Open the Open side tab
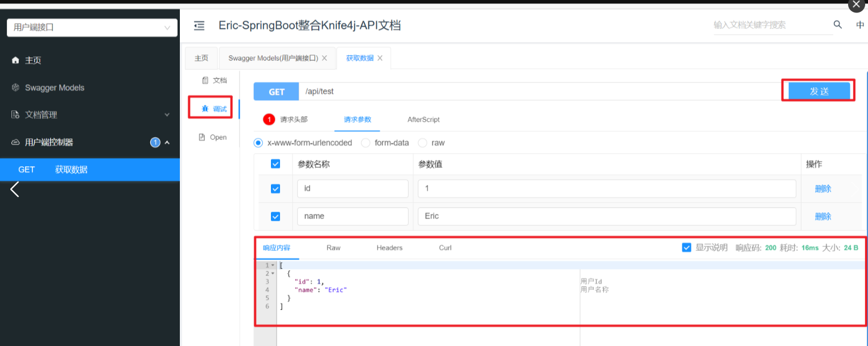 pos(213,137)
